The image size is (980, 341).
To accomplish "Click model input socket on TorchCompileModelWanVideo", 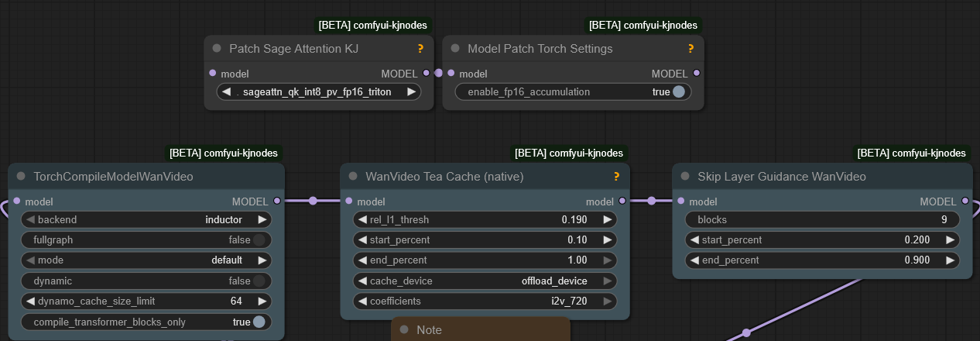I will (x=17, y=201).
